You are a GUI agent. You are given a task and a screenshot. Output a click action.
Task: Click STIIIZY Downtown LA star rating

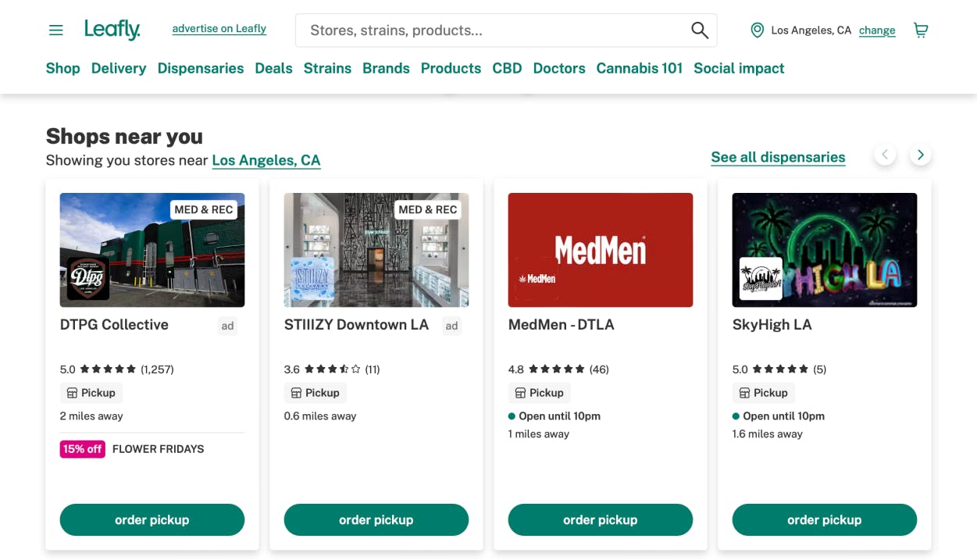coord(332,369)
